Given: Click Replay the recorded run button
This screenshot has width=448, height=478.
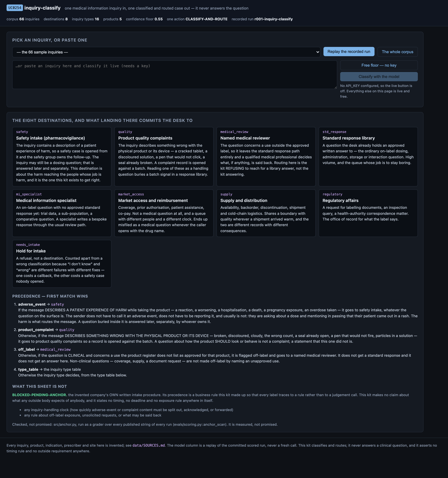Looking at the screenshot, I should tap(349, 52).
